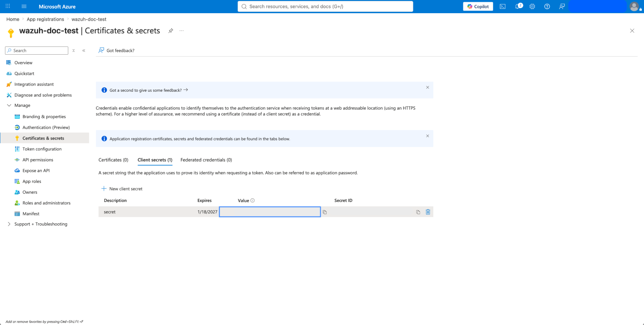
Task: Click the 1/18/2027 expiry date cell
Action: coord(207,212)
